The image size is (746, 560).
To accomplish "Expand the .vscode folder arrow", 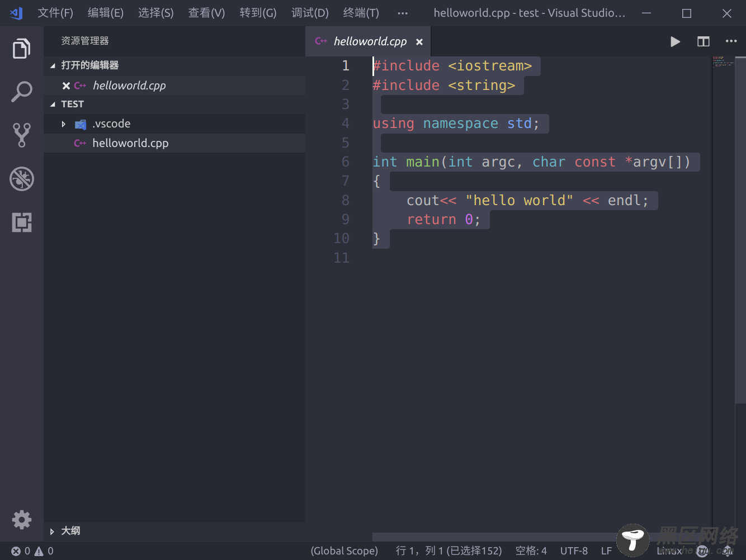I will [x=64, y=124].
